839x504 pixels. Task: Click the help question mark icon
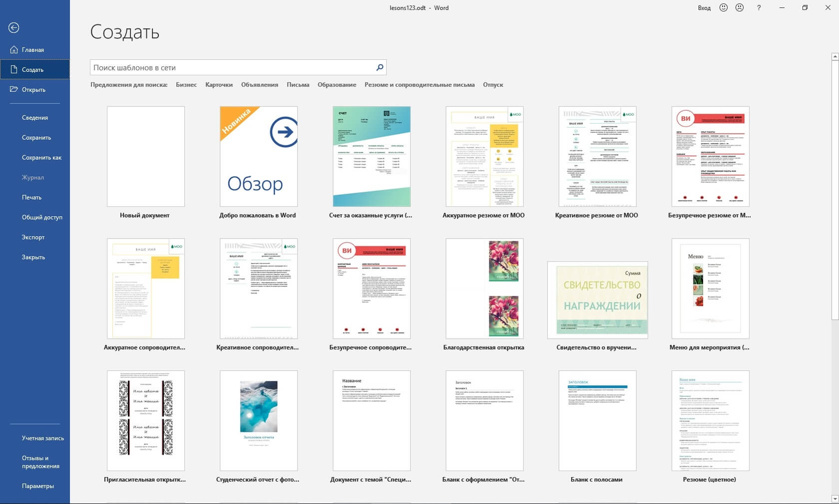coord(759,7)
